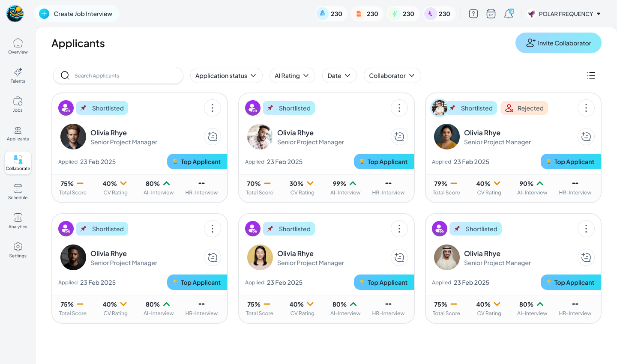Click the Rejected tag on third card
The height and width of the screenshot is (364, 617).
pos(524,108)
